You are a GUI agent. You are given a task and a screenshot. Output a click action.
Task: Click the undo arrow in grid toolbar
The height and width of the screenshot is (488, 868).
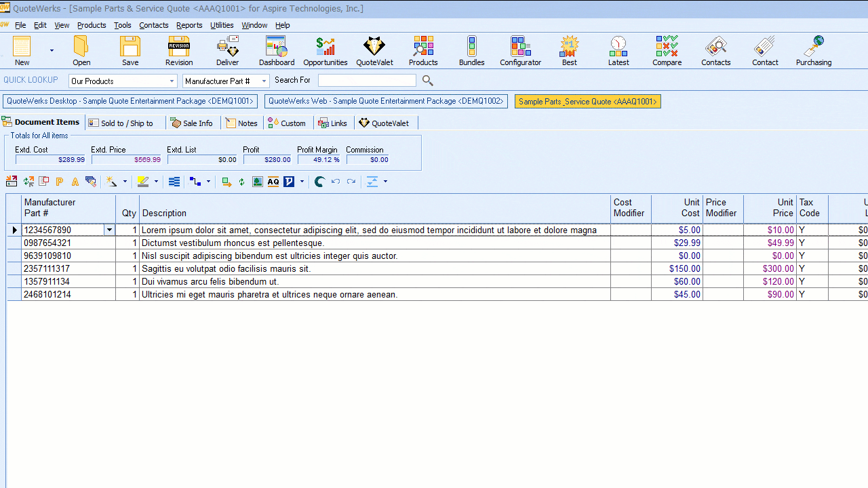pyautogui.click(x=335, y=182)
